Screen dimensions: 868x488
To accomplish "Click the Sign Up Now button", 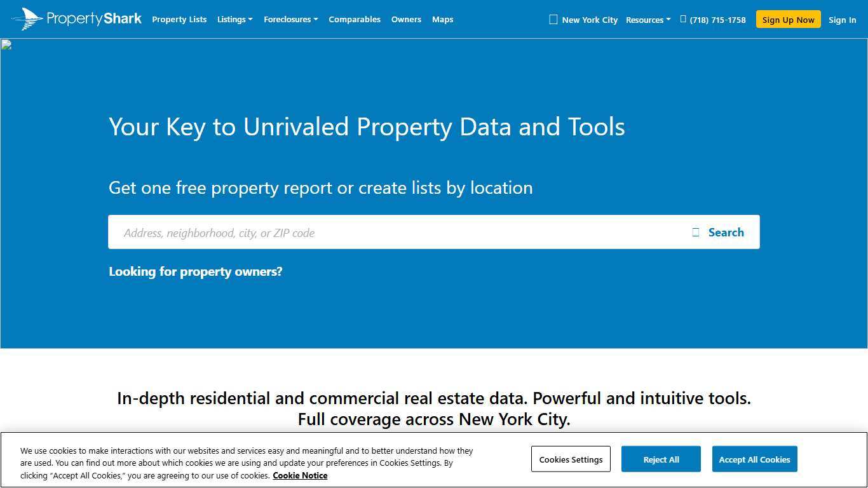I will tap(788, 19).
